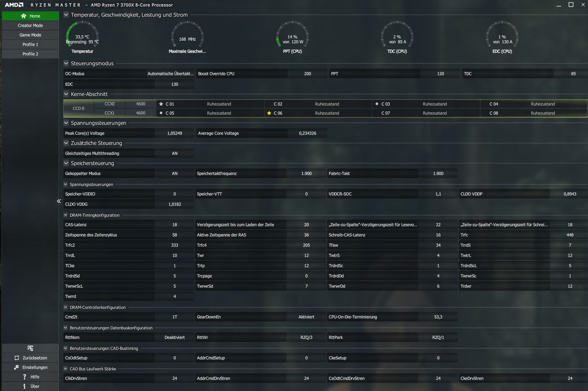The height and width of the screenshot is (391, 588).
Task: Switch to Creator Mode tab
Action: pyautogui.click(x=30, y=25)
